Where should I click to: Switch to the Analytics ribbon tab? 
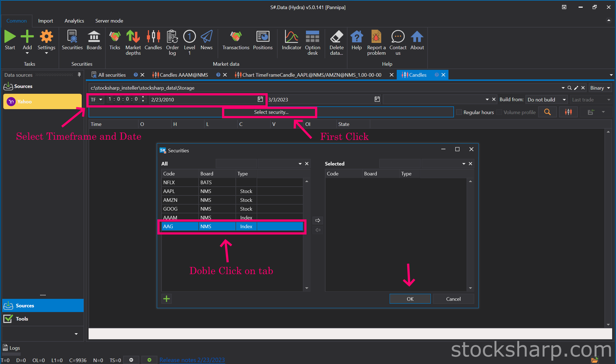(x=74, y=21)
